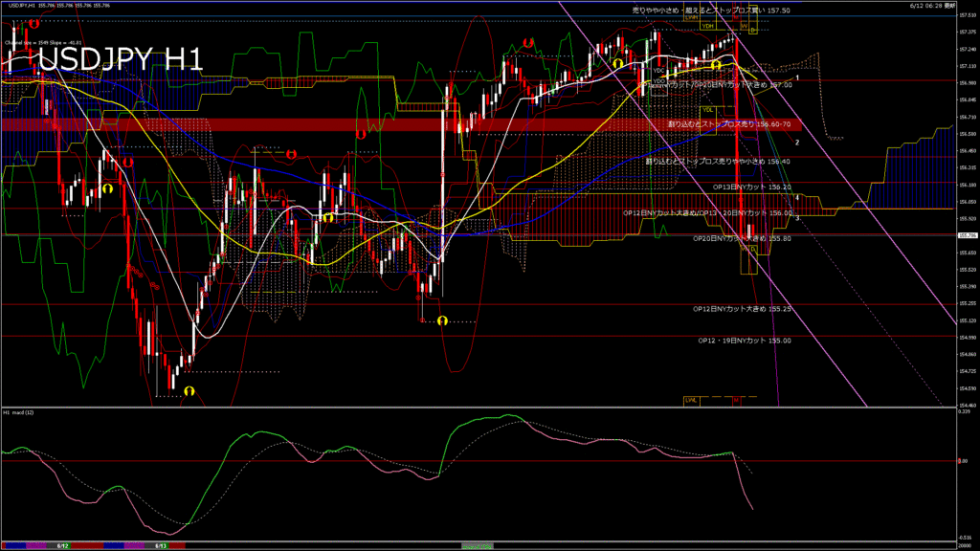Select the OP13日NYカット 156.20 label
This screenshot has width=980, height=551.
[752, 187]
